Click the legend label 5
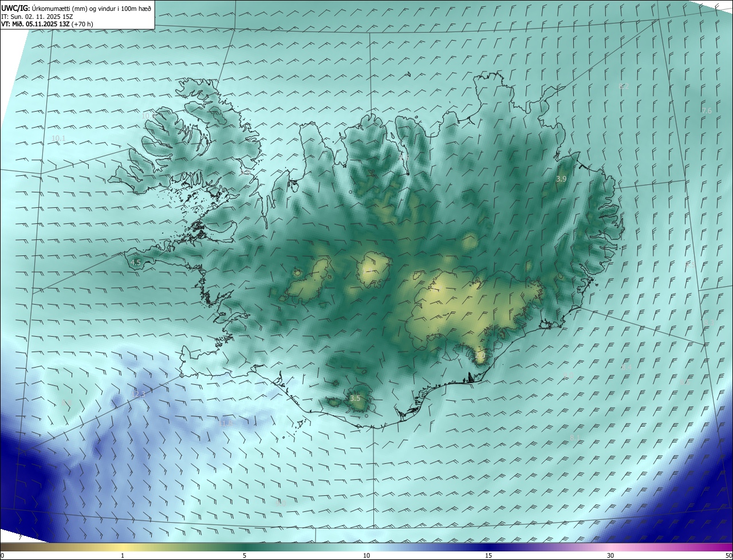 pyautogui.click(x=245, y=555)
